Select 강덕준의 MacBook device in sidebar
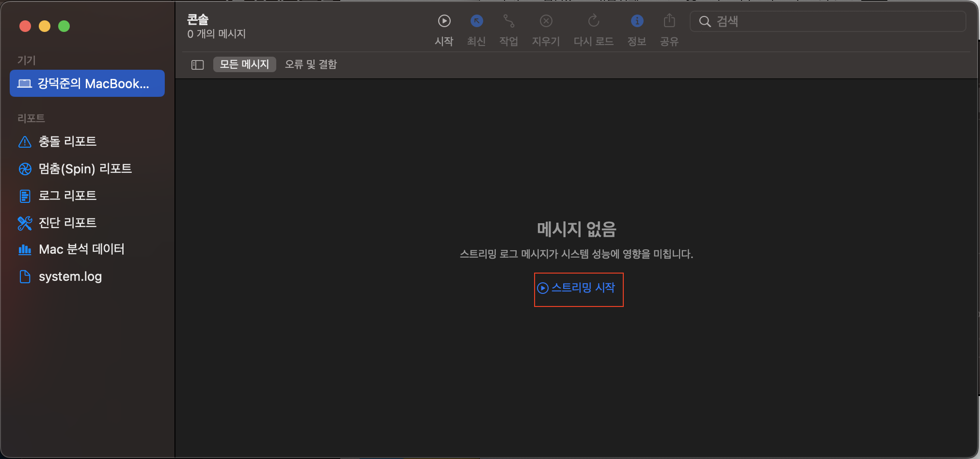The width and height of the screenshot is (980, 459). [87, 83]
